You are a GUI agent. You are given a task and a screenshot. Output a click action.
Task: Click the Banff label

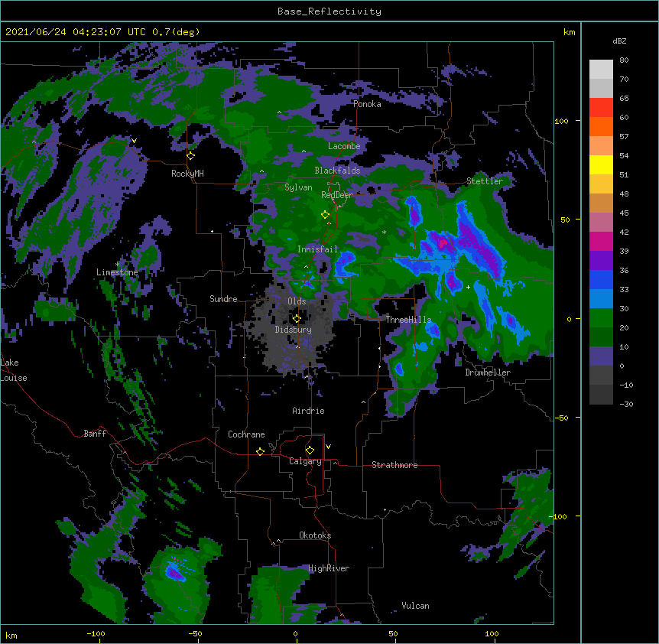pos(95,434)
